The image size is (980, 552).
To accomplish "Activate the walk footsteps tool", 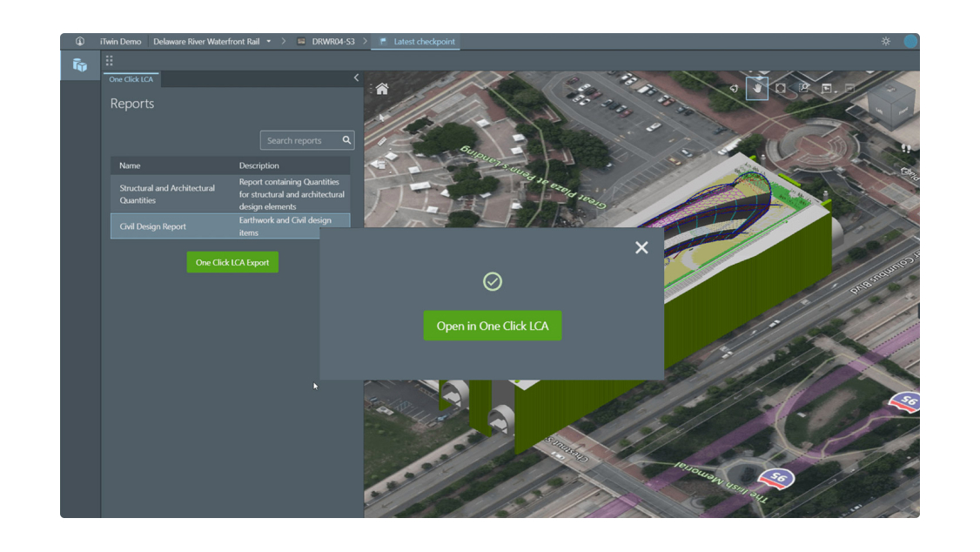I will point(906,148).
